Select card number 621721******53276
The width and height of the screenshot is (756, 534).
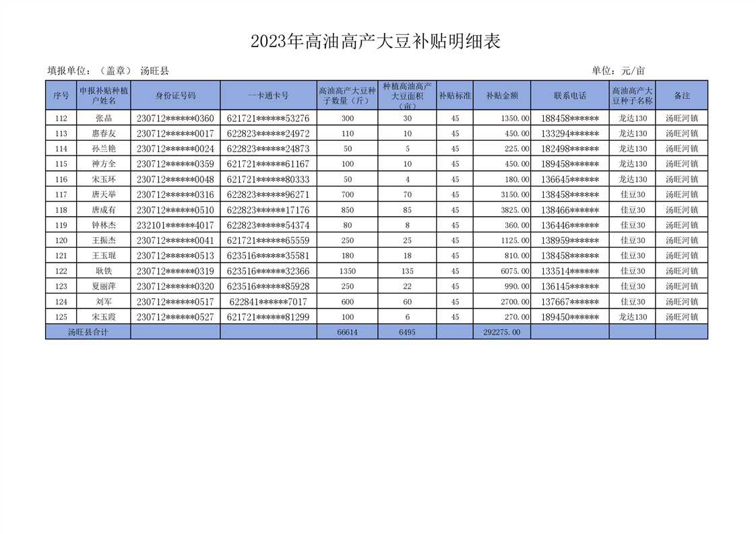(269, 118)
